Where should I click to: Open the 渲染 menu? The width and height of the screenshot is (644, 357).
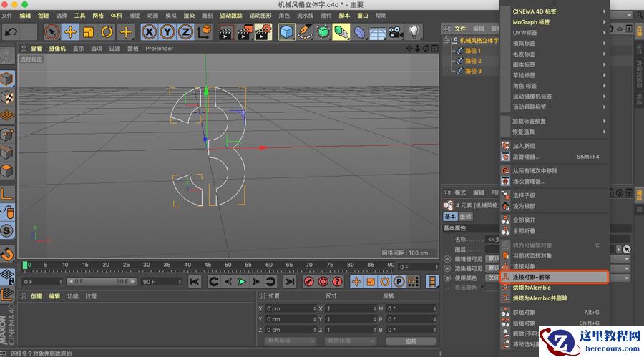pyautogui.click(x=189, y=16)
